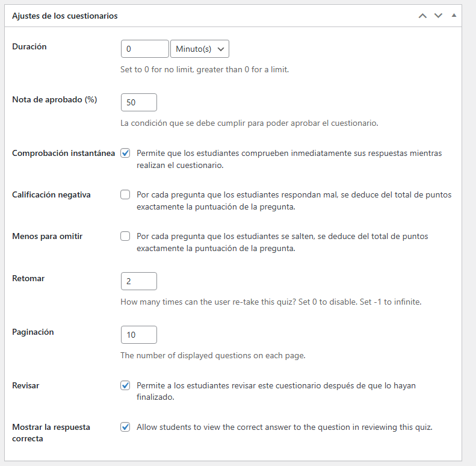Image resolution: width=476 pixels, height=466 pixels.
Task: Disable the Comprobación instantánea checkbox
Action: 125,153
